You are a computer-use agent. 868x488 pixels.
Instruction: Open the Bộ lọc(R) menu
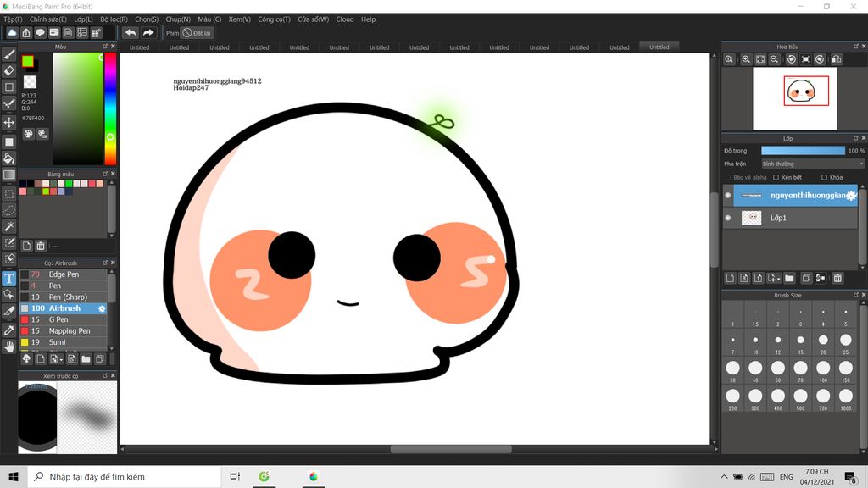point(114,19)
